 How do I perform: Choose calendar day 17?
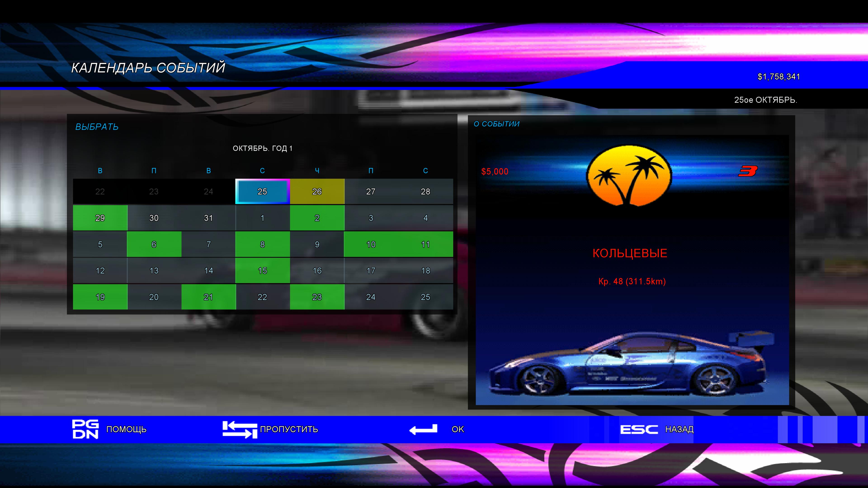pyautogui.click(x=371, y=270)
